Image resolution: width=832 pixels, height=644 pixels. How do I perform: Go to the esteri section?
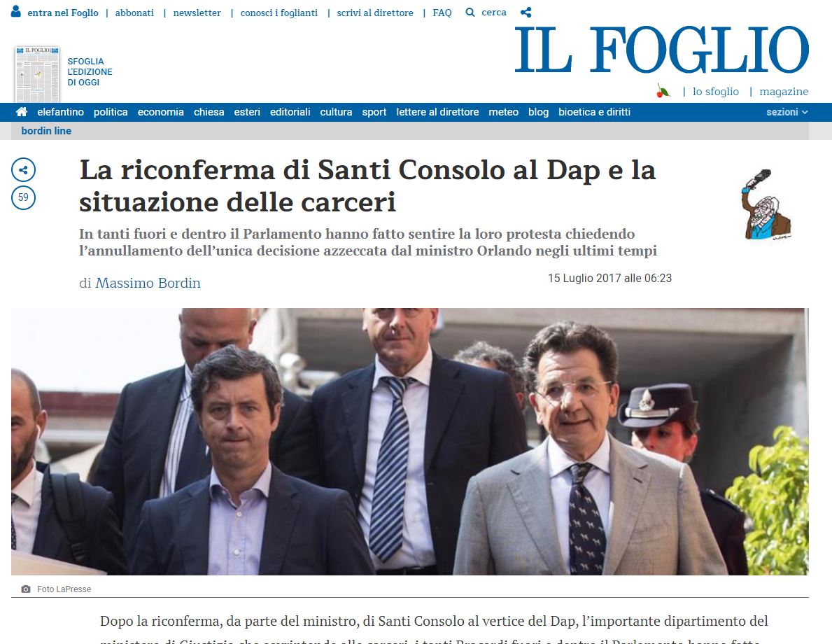247,112
